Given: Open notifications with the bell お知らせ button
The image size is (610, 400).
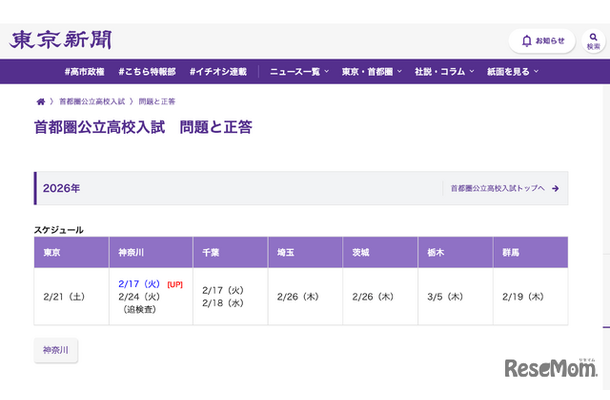Looking at the screenshot, I should (542, 41).
